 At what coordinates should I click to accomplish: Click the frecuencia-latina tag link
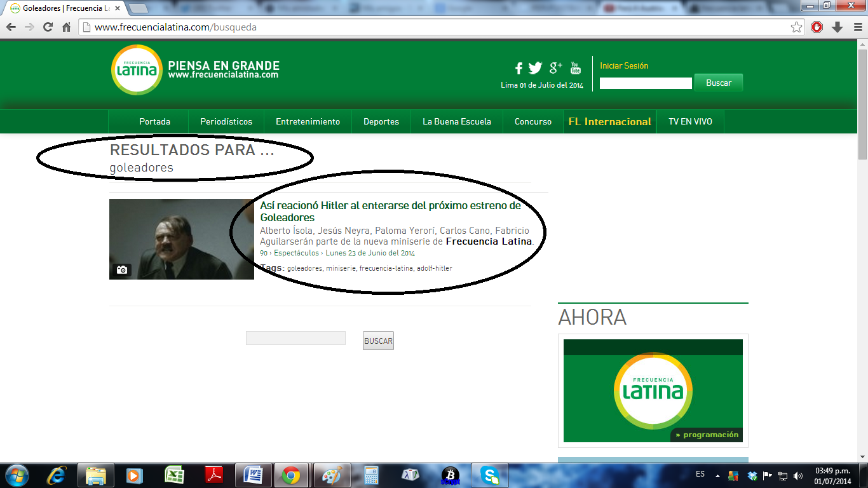(386, 268)
